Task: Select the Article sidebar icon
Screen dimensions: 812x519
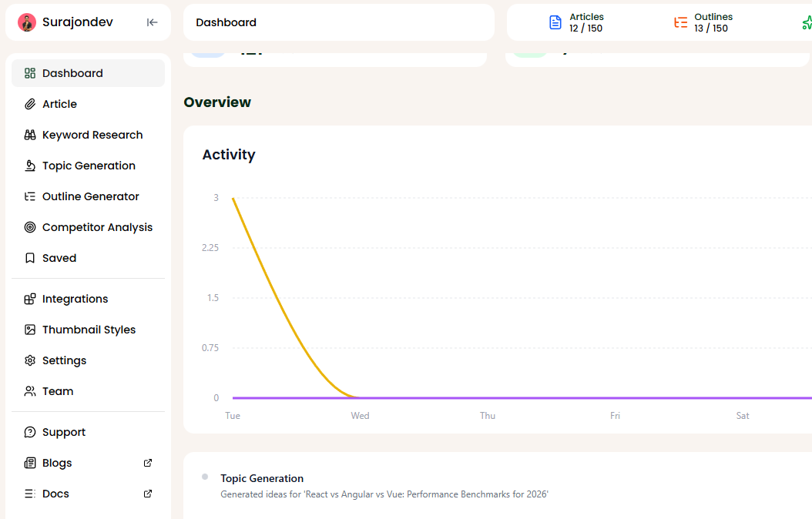Action: pyautogui.click(x=29, y=103)
